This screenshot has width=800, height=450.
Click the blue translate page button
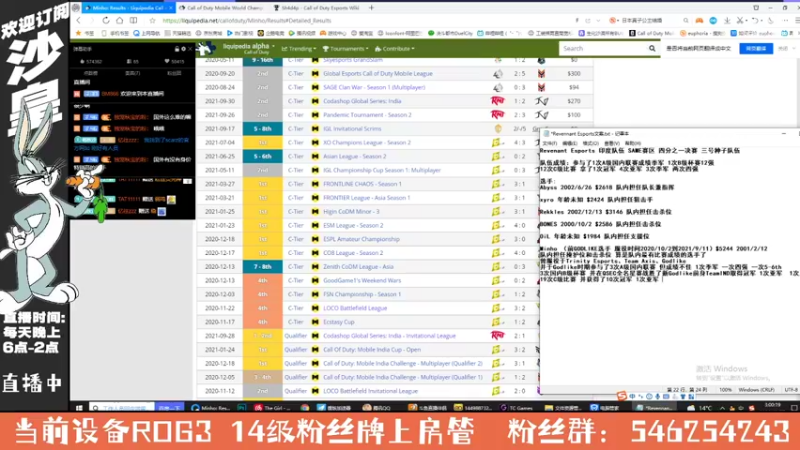coord(756,48)
